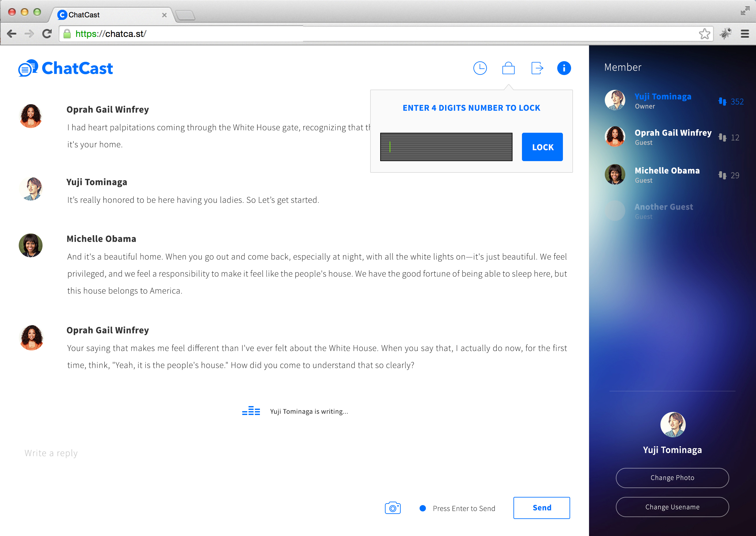
Task: Close the ChatCast tab
Action: (164, 15)
